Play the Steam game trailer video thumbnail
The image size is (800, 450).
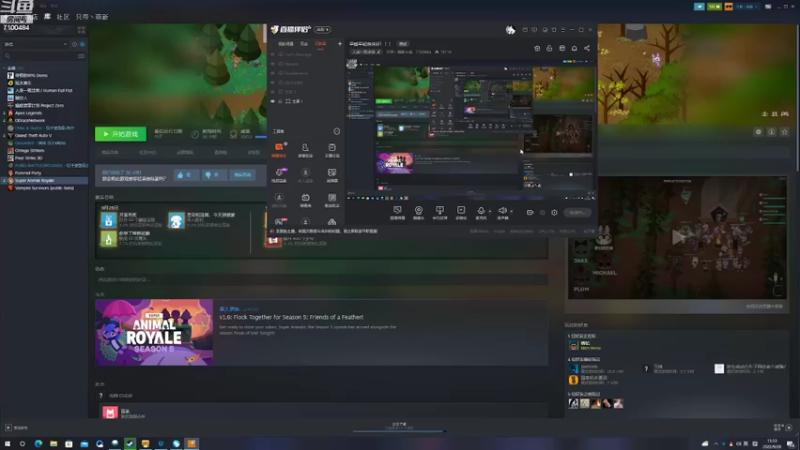(x=677, y=237)
